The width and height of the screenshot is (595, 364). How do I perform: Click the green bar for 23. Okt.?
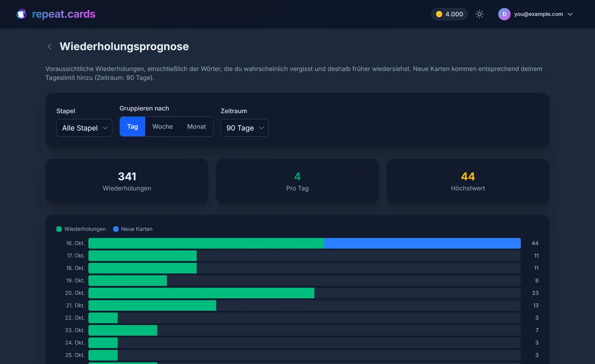pyautogui.click(x=122, y=330)
